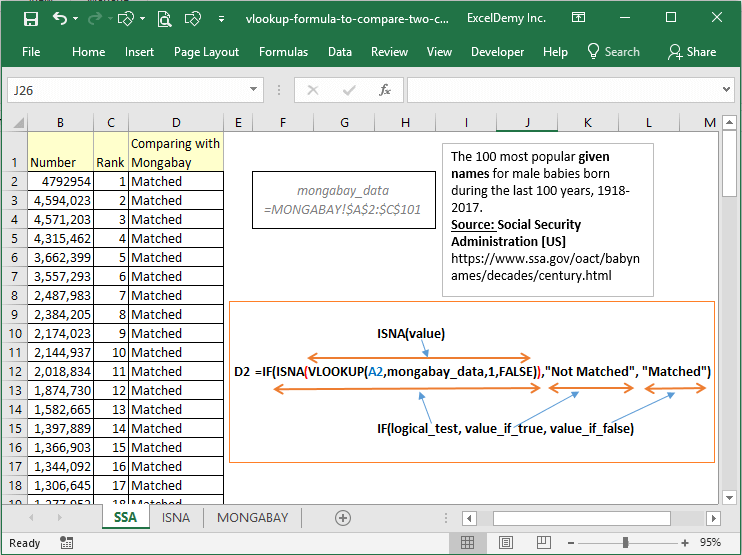Click the zoom slider handle

[626, 542]
